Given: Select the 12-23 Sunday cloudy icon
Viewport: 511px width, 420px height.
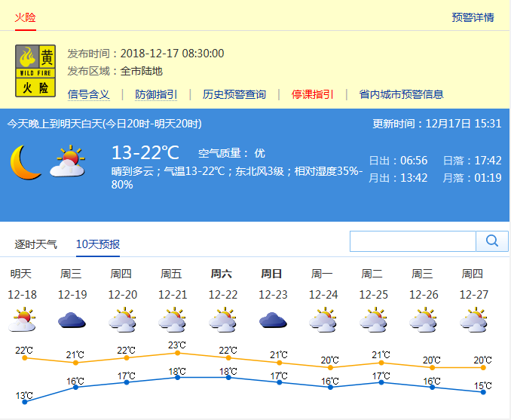Looking at the screenshot, I should 273,321.
